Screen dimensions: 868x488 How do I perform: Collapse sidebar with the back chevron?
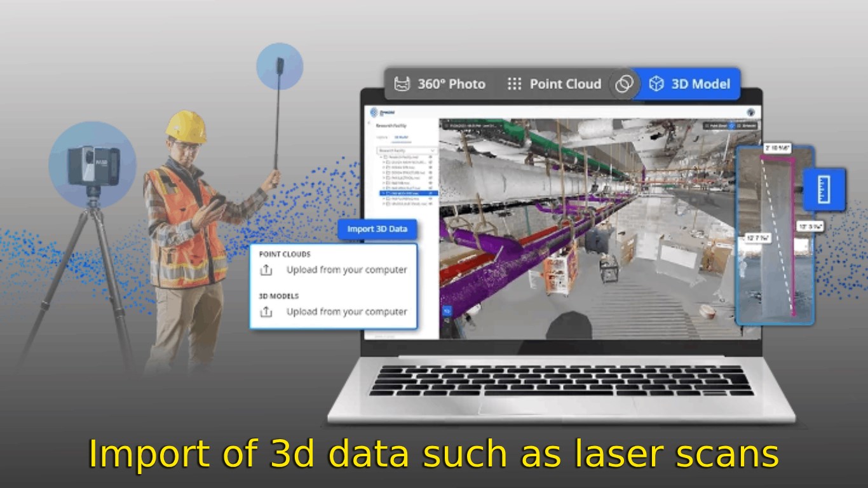(369, 123)
